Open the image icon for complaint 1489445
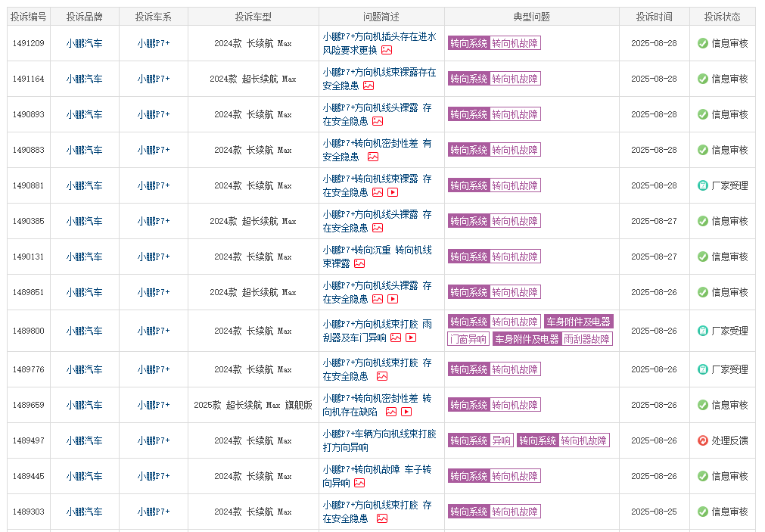Screen dimensions: 765x532 (359, 484)
